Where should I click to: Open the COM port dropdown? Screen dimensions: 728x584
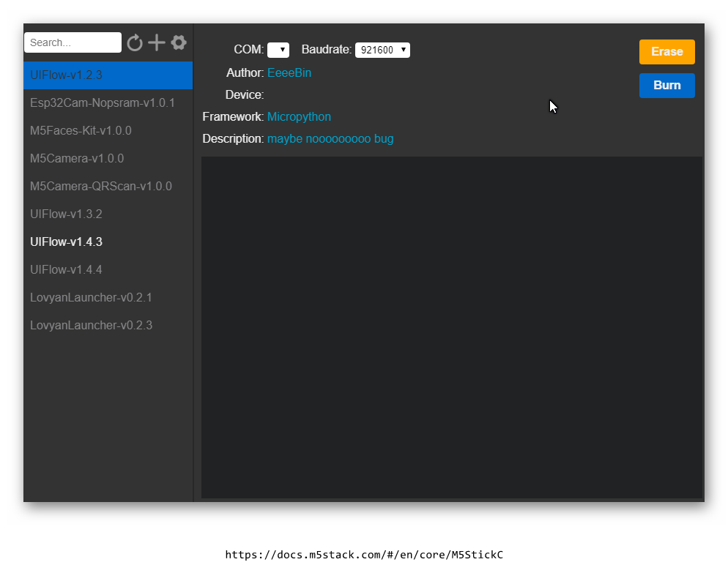click(x=278, y=50)
